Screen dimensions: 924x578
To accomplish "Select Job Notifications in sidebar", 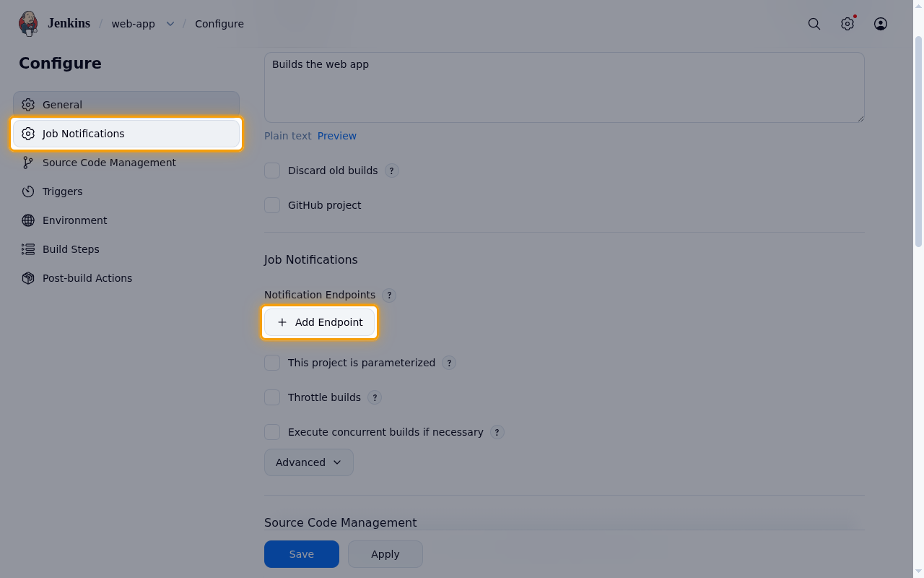I will coord(126,134).
